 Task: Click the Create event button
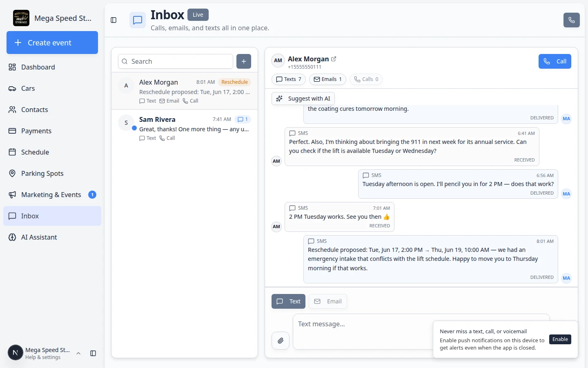pyautogui.click(x=52, y=43)
